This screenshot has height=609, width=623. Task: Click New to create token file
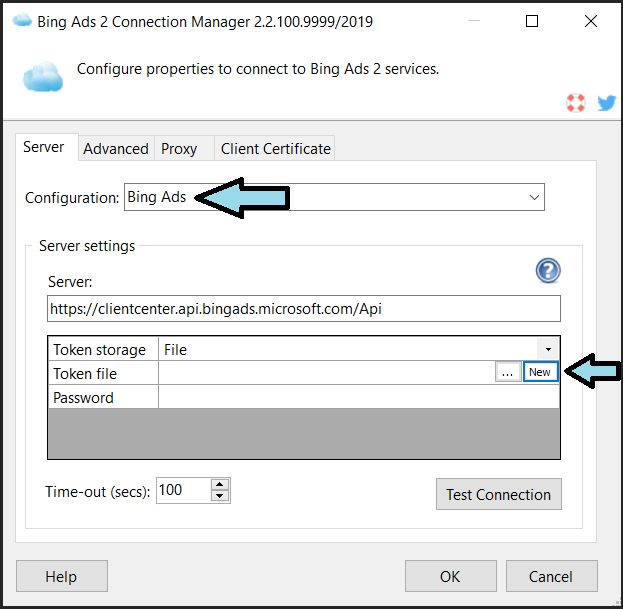coord(540,372)
